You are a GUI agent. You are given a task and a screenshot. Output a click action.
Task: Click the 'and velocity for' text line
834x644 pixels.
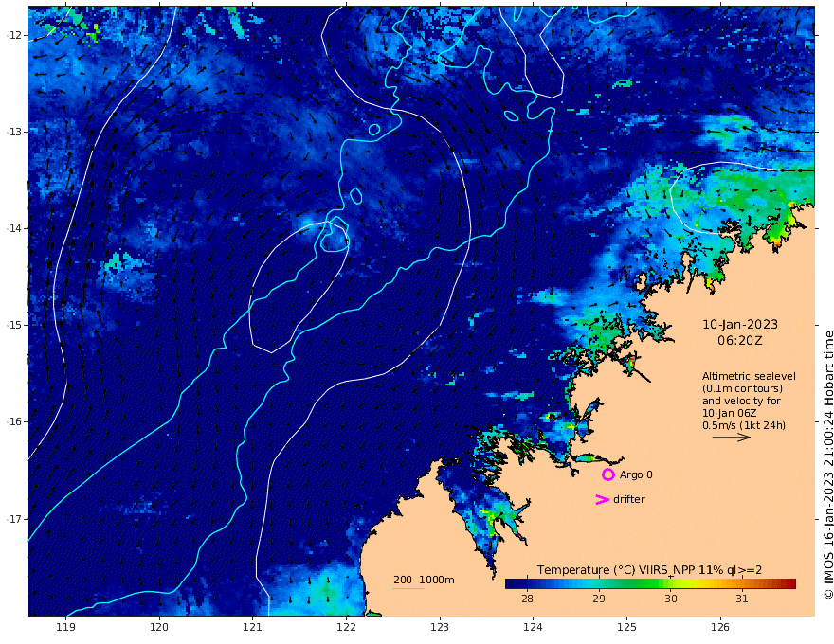pyautogui.click(x=741, y=401)
